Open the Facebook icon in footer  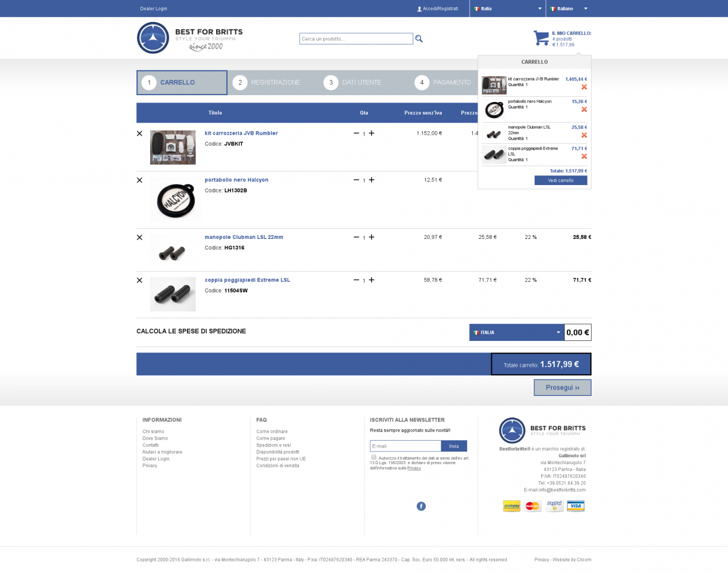click(x=421, y=506)
